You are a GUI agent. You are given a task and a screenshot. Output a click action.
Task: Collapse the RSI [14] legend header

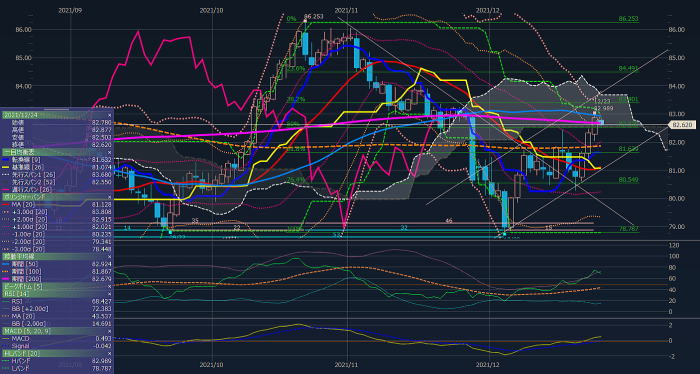57,294
